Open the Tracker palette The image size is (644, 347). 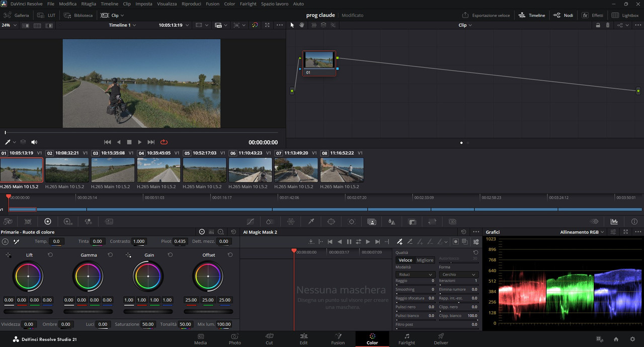351,222
